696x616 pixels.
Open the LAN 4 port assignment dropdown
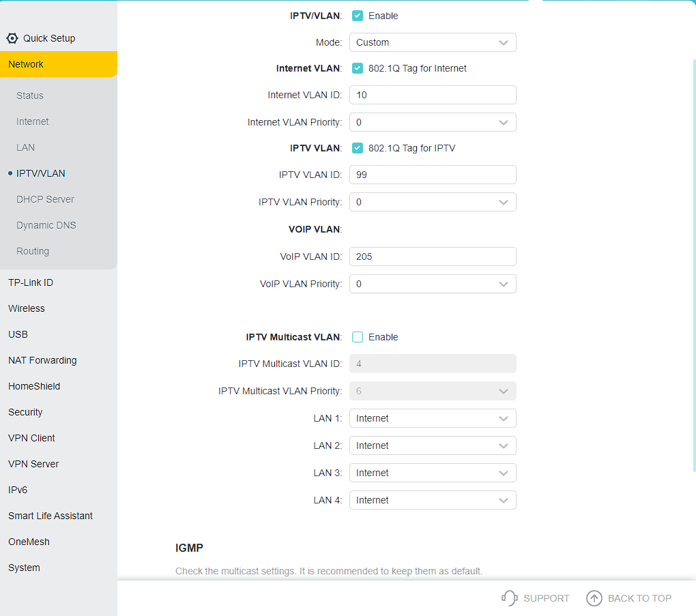coord(433,500)
